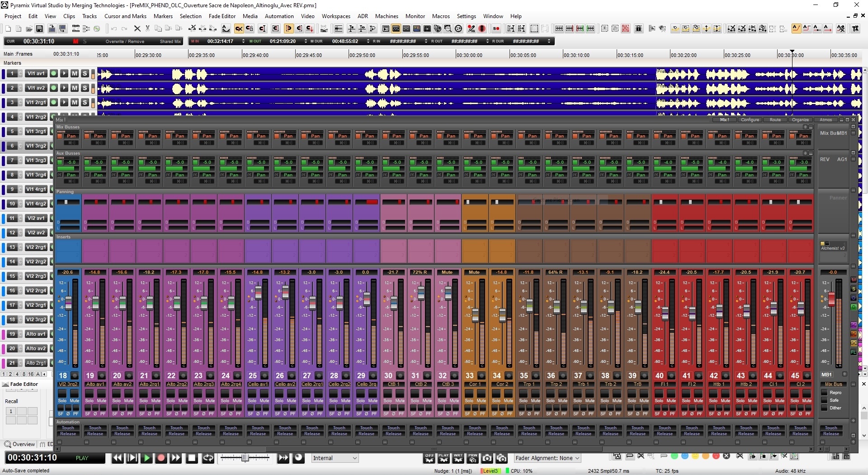Image resolution: width=868 pixels, height=475 pixels.
Task: Solo track 2 Vl1 av2
Action: click(x=85, y=88)
